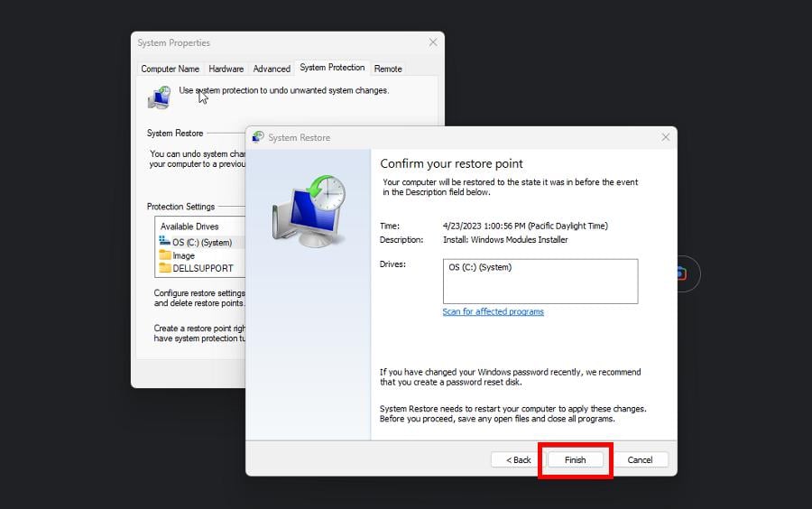The image size is (812, 509).
Task: Go back with the Back button
Action: point(518,459)
